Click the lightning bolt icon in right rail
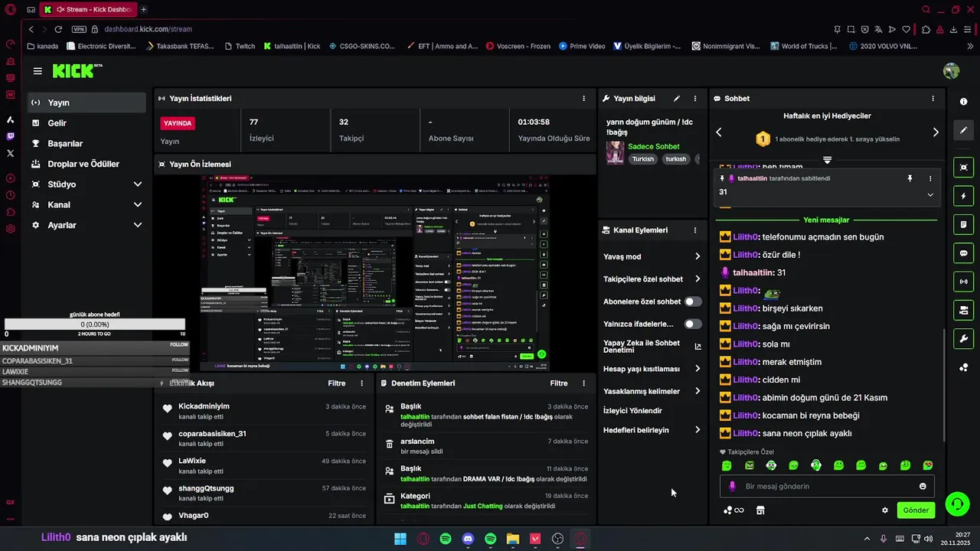Image resolution: width=980 pixels, height=551 pixels. [963, 196]
